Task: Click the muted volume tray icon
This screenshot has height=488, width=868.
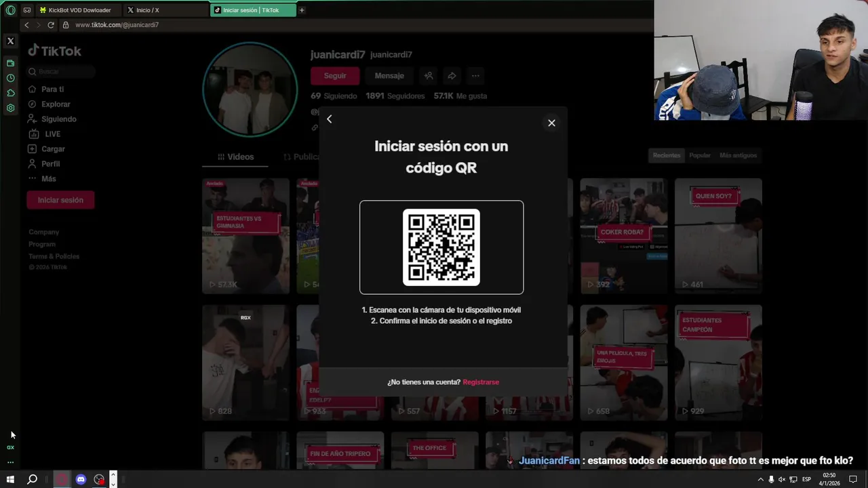Action: pyautogui.click(x=782, y=479)
